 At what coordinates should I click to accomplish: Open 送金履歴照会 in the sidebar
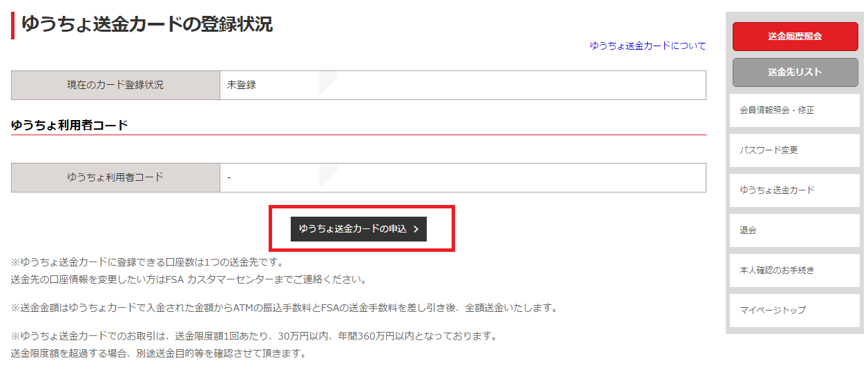click(795, 37)
